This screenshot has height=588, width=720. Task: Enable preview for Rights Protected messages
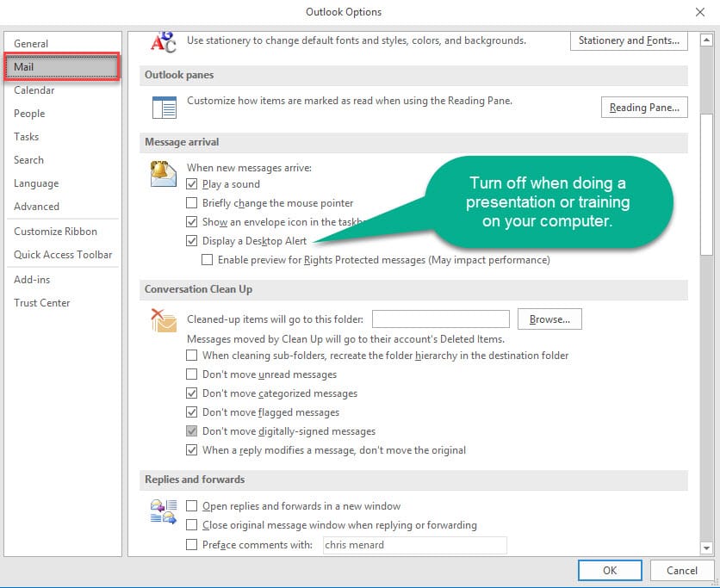pos(205,259)
